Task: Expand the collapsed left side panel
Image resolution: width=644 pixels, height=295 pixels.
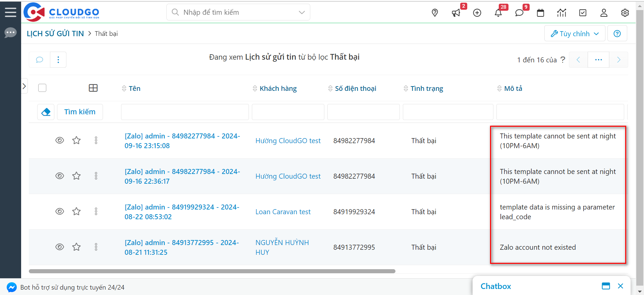Action: click(24, 86)
